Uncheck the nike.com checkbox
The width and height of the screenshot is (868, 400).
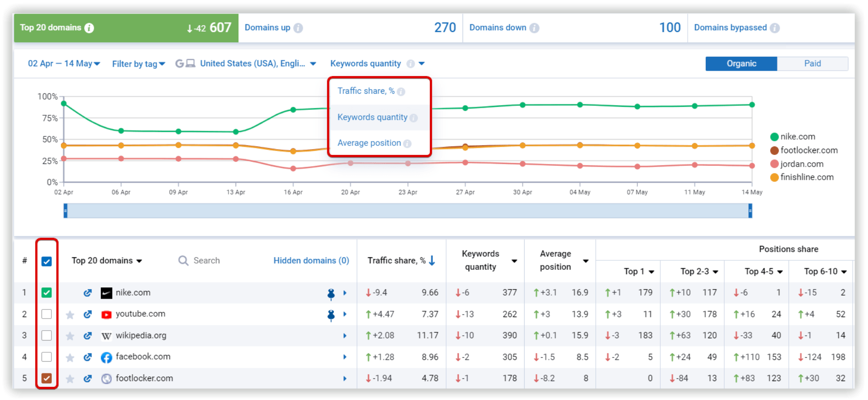(46, 293)
